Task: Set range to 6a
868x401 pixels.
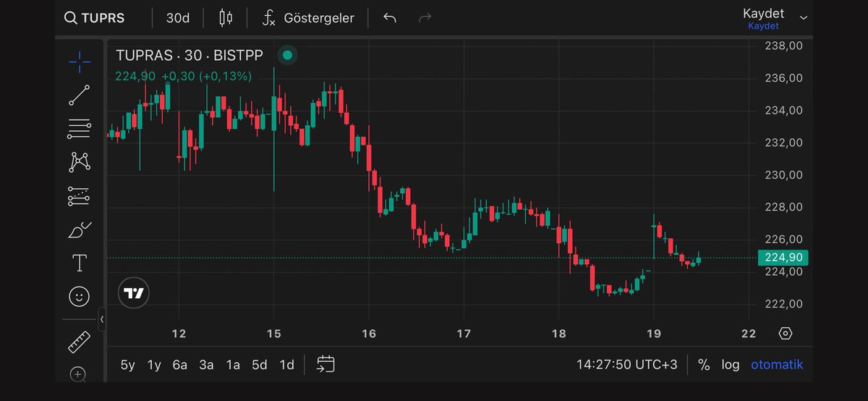Action: tap(180, 365)
